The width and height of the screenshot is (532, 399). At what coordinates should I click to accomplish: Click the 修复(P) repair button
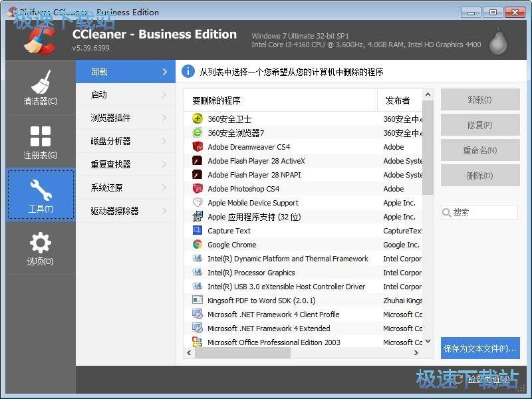click(x=480, y=124)
